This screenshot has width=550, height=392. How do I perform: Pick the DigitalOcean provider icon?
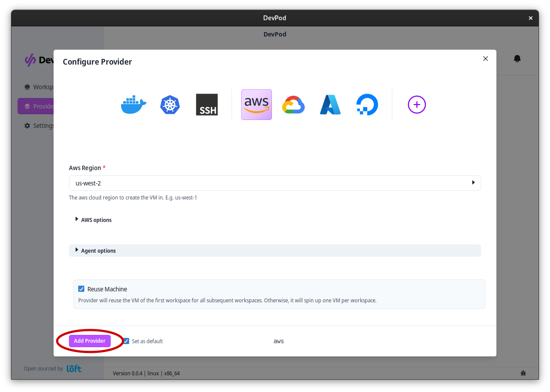point(367,105)
